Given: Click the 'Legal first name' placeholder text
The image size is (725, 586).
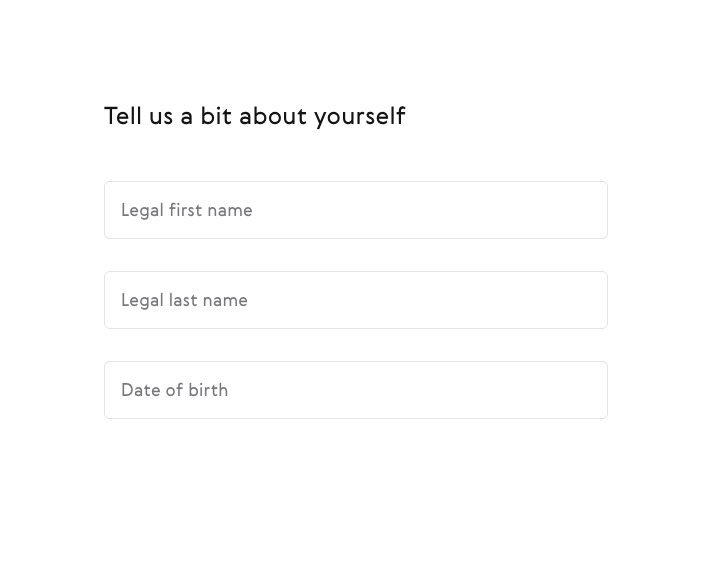Looking at the screenshot, I should tap(187, 210).
